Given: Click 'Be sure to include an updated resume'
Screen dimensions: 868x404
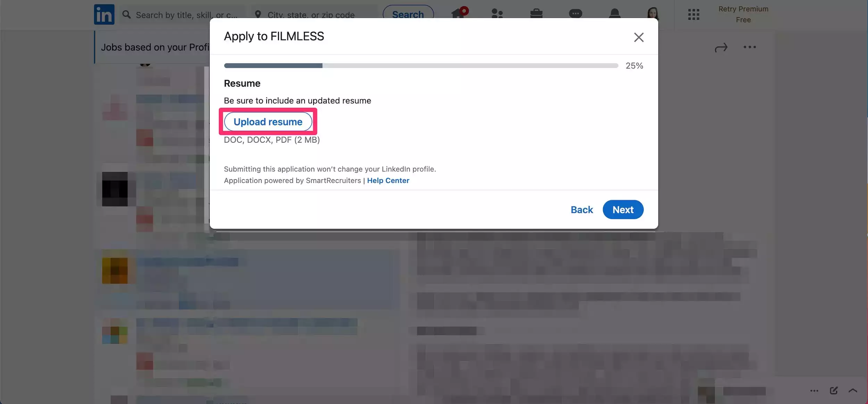Looking at the screenshot, I should [x=298, y=101].
